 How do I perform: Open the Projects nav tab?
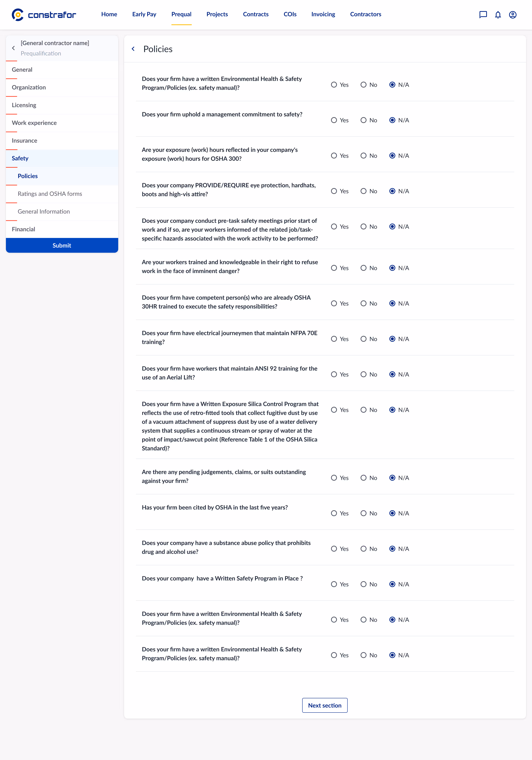pos(217,14)
